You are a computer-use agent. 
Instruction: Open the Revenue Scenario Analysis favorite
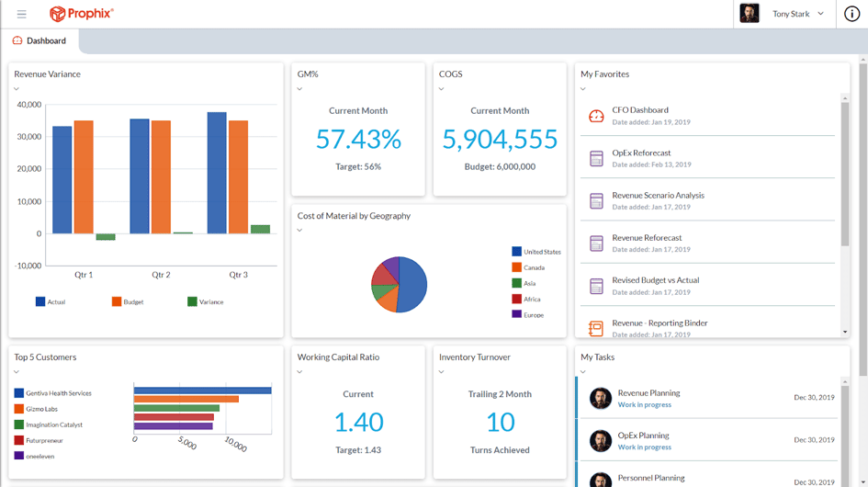658,196
